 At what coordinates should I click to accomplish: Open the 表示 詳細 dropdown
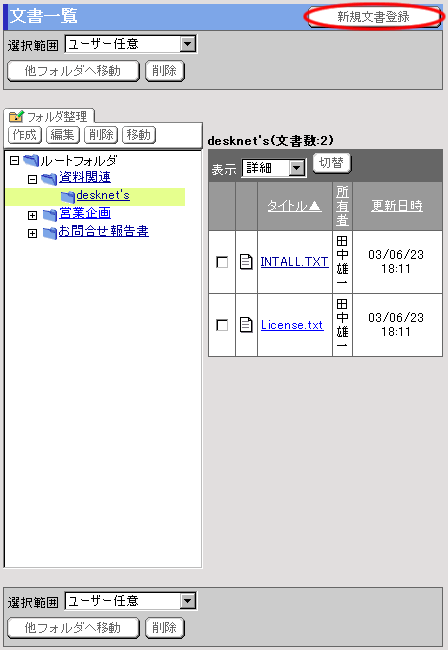[274, 168]
